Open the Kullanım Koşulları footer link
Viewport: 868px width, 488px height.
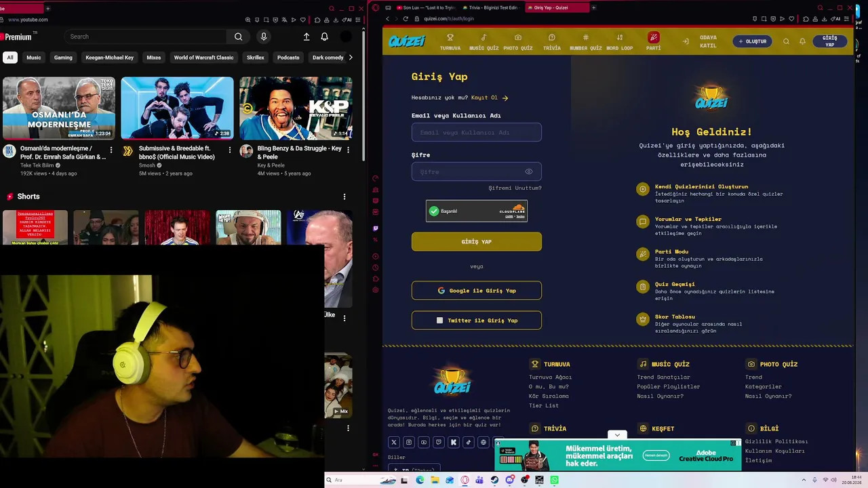[775, 451]
